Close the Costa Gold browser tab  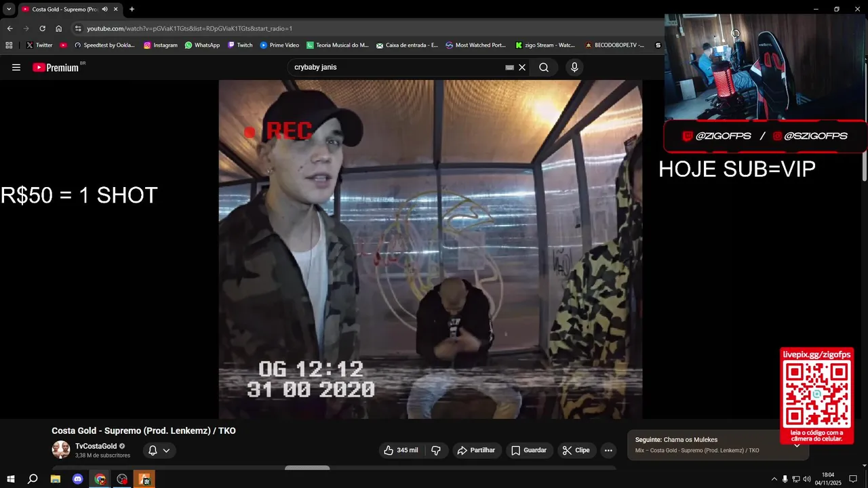[x=116, y=9]
